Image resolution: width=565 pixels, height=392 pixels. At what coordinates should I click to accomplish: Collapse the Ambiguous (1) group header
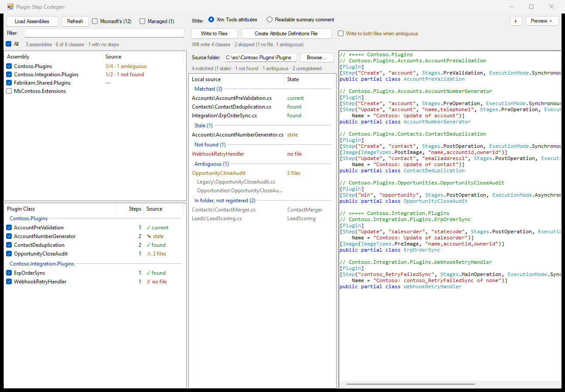(211, 164)
